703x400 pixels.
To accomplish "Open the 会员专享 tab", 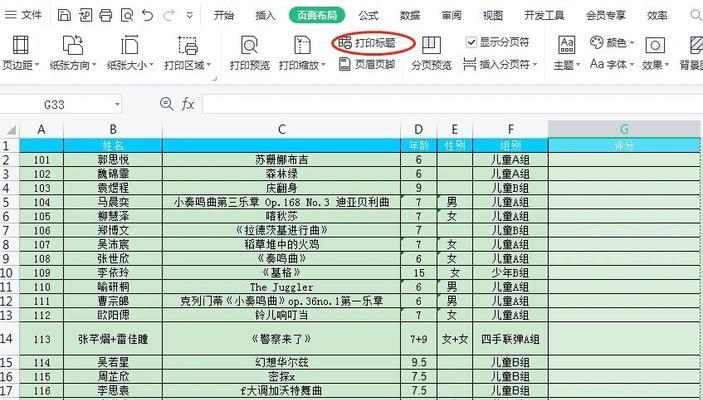I will point(605,15).
